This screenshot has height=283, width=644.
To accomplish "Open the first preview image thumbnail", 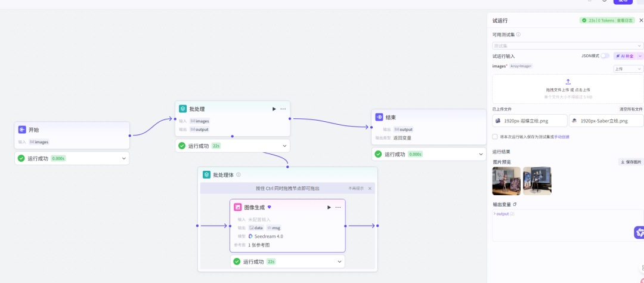I will coord(506,181).
